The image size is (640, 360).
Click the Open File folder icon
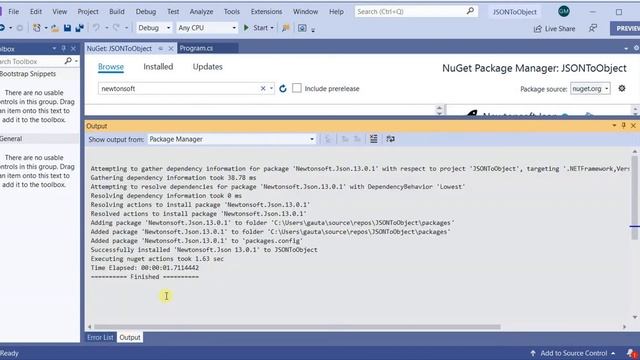point(55,28)
